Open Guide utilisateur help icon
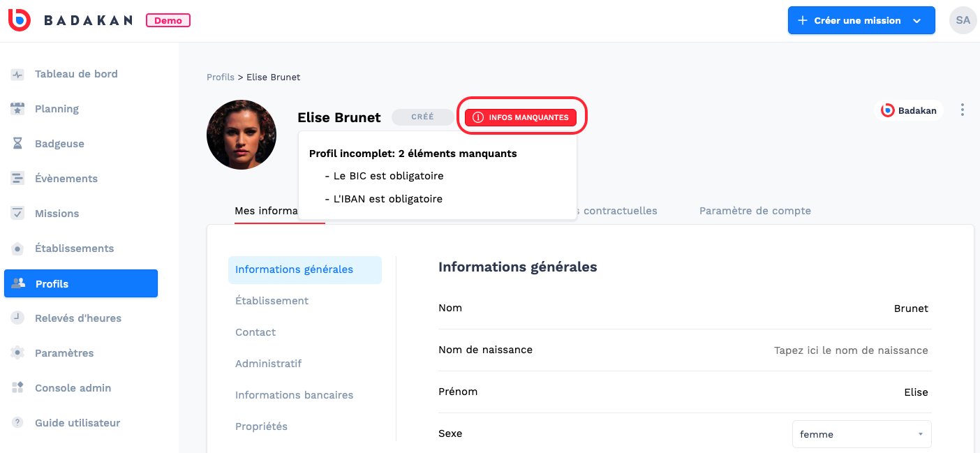Viewport: 980px width, 453px height. tap(17, 423)
